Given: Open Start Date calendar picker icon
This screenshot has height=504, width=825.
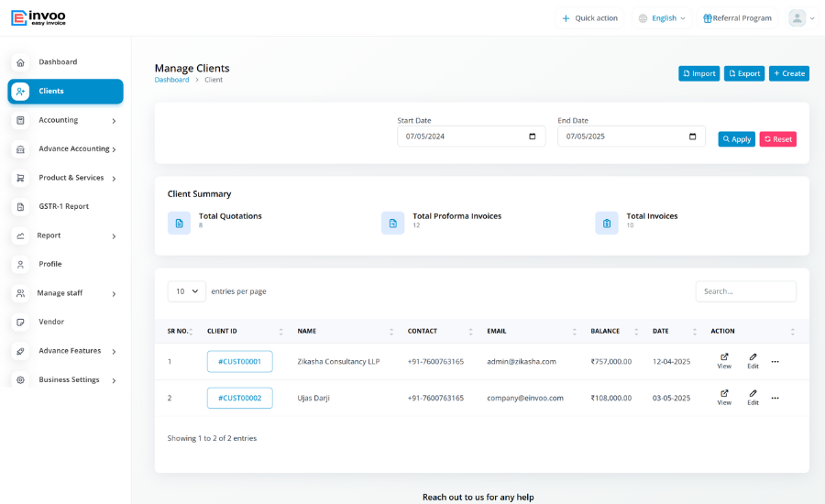Looking at the screenshot, I should point(532,137).
